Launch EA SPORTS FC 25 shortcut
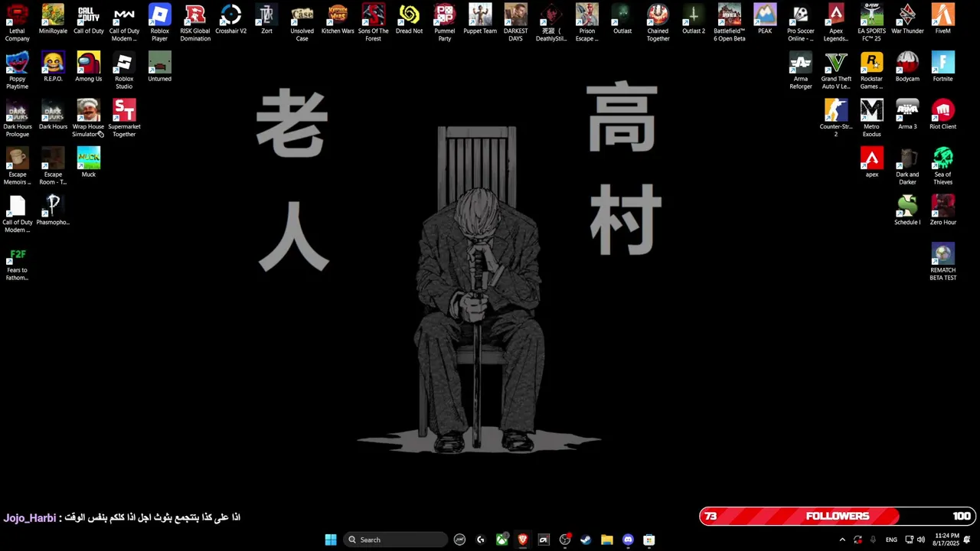This screenshot has height=551, width=980. click(871, 23)
